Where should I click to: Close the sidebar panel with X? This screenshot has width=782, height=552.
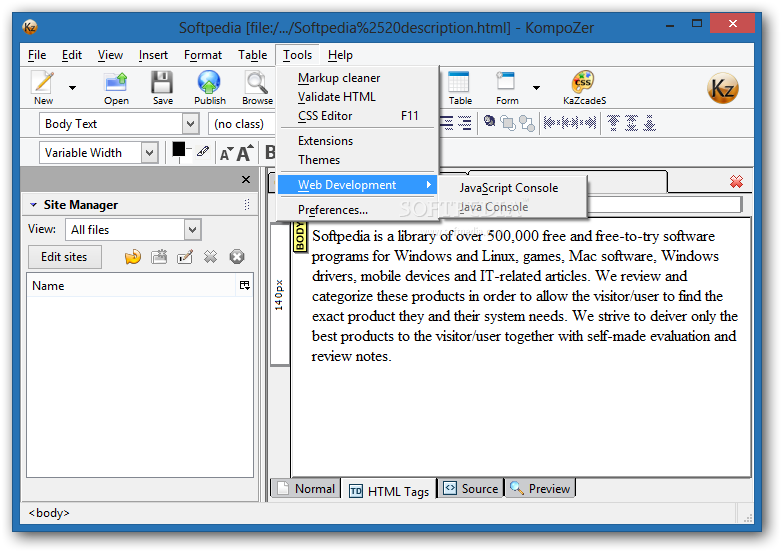[x=246, y=180]
